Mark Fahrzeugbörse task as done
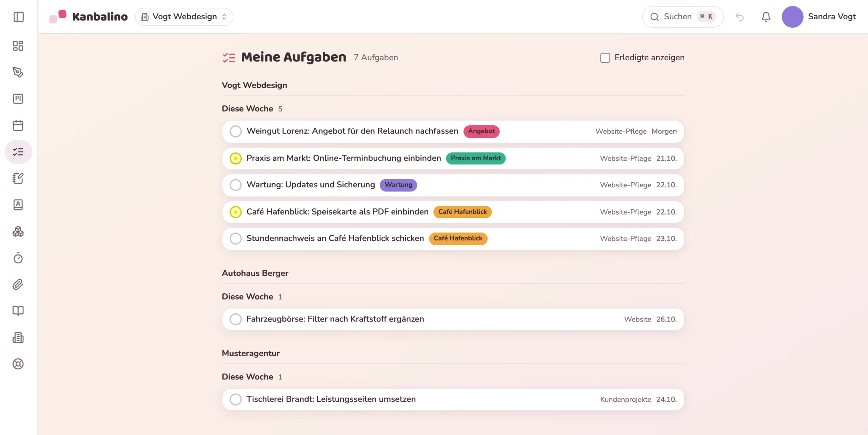Screen dimensions: 868x435 tap(236, 319)
